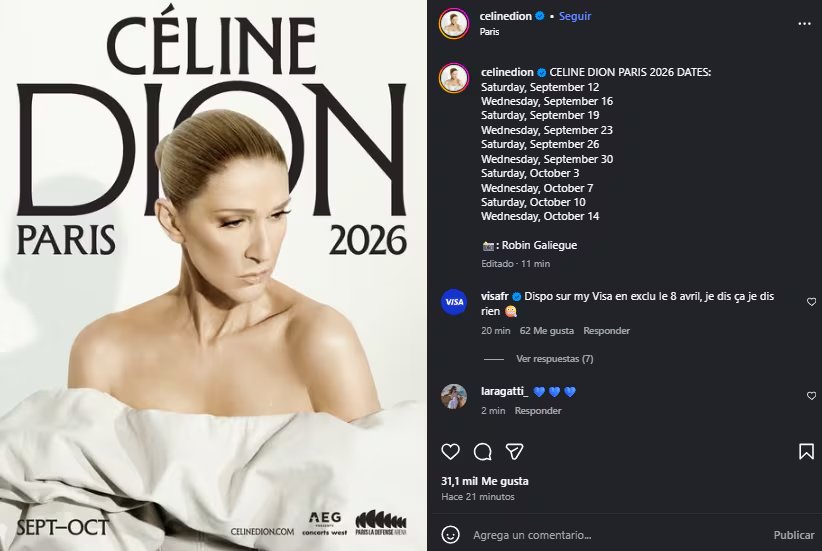Click Publicar to post the comment
Screen dimensions: 822x551
coord(794,534)
